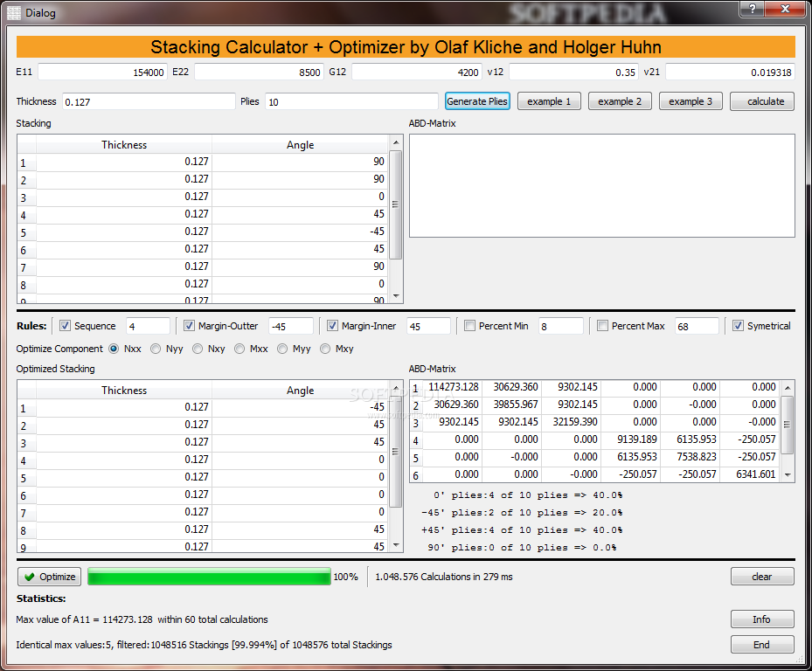Image resolution: width=812 pixels, height=671 pixels.
Task: Select the Nxx optimize component
Action: (x=114, y=349)
